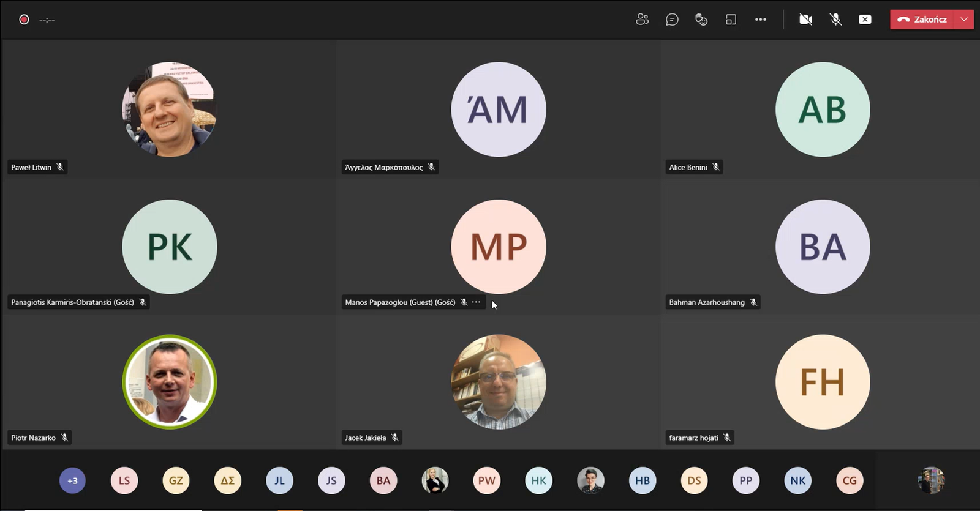Click the muted mic icon beside Piotr Nazarko

pos(64,438)
